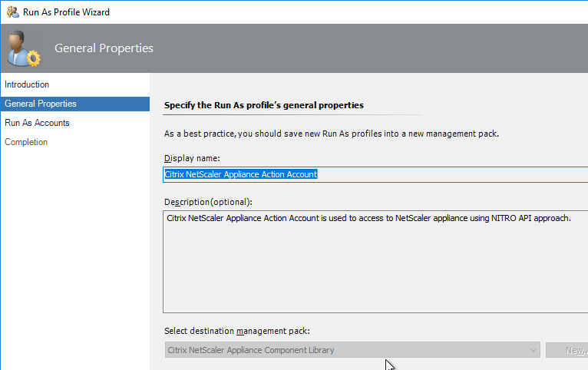The width and height of the screenshot is (588, 370).
Task: Open the destination management pack combo box
Action: pyautogui.click(x=352, y=350)
